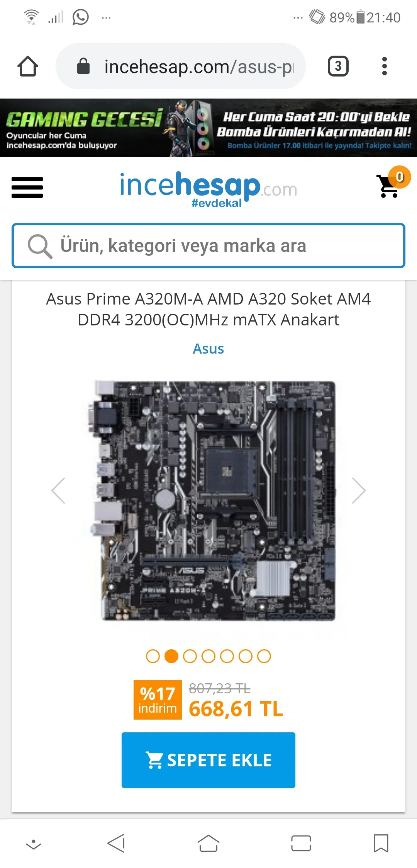Tap the Android home navigation icon
Screen dimensions: 417x868
click(x=208, y=843)
